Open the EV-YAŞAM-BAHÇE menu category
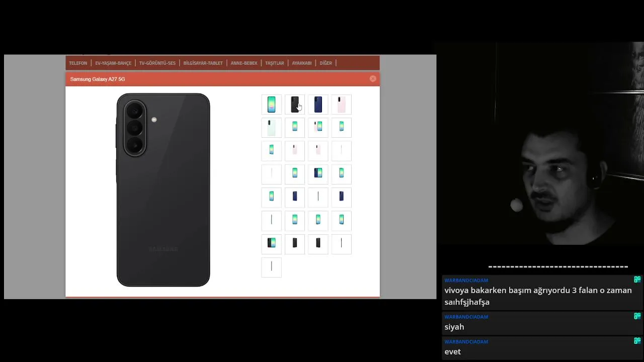Image resolution: width=644 pixels, height=362 pixels. [113, 63]
